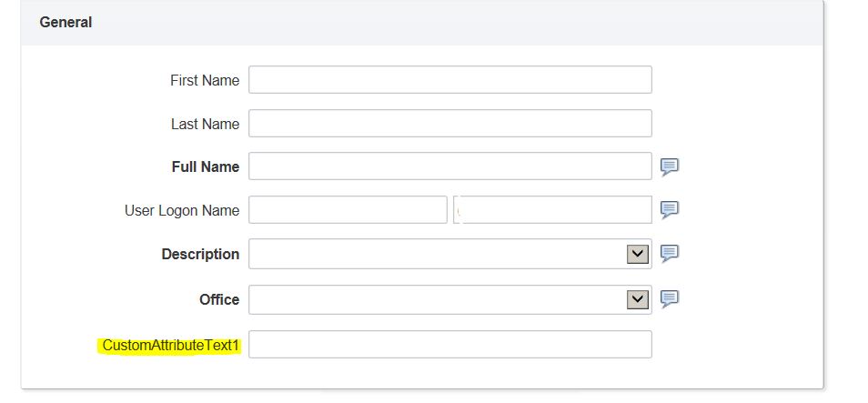This screenshot has height=403, width=868.
Task: Click the bold Office label
Action: [x=219, y=299]
